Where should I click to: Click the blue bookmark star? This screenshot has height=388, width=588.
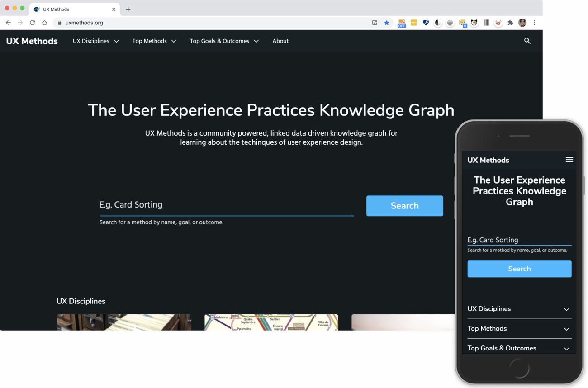pyautogui.click(x=387, y=23)
